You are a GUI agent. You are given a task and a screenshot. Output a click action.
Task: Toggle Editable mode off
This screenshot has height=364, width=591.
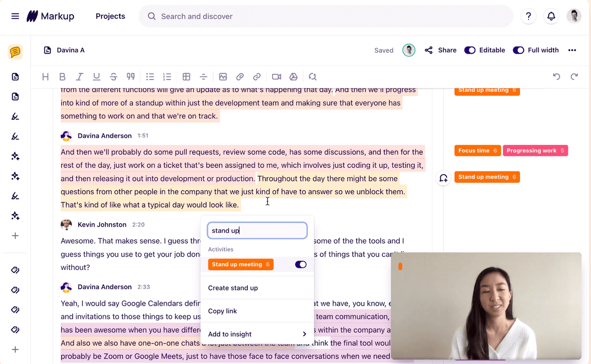coord(469,50)
